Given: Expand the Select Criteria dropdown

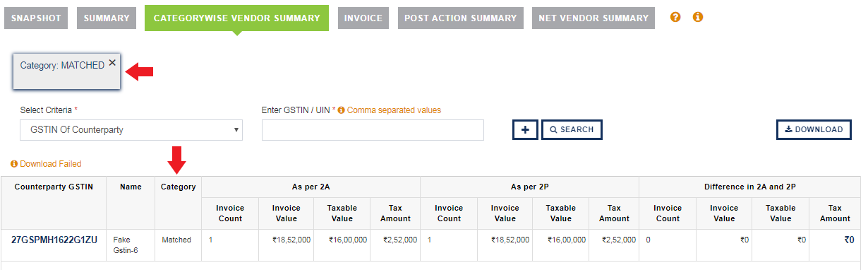Looking at the screenshot, I should coord(131,130).
